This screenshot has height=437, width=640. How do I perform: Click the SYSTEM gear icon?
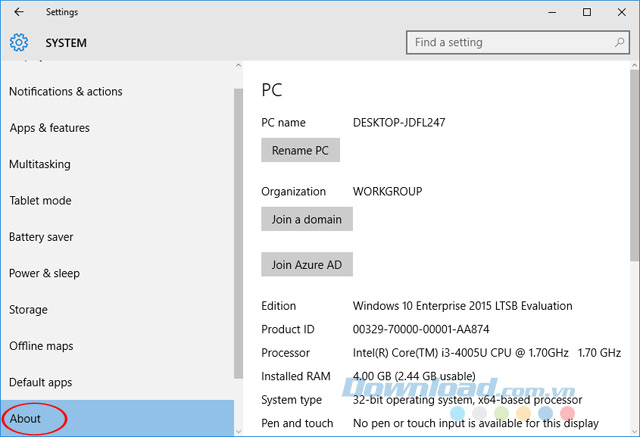(19, 43)
